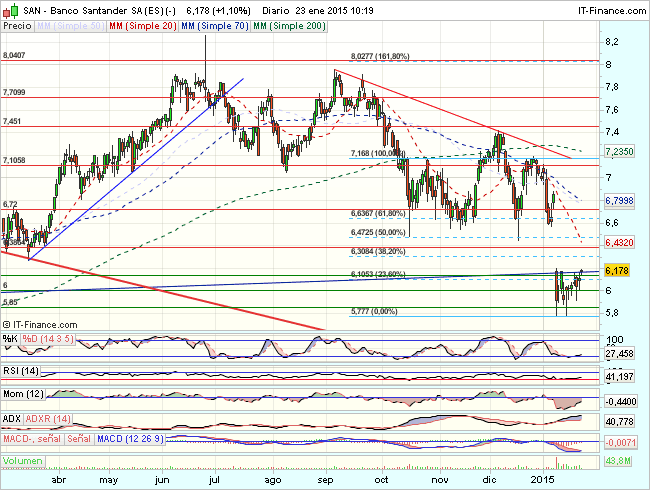Click the MACD-, señal label

tap(33, 439)
